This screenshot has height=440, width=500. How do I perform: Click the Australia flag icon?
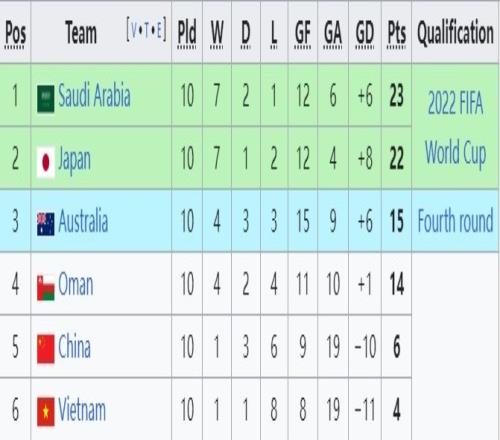(x=46, y=224)
